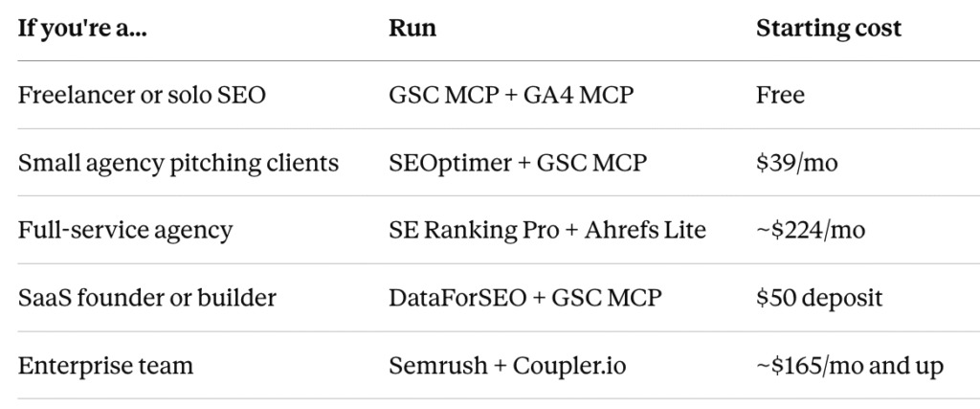Click the "~$224/mo" cost cell
The image size is (980, 409).
coord(811,230)
